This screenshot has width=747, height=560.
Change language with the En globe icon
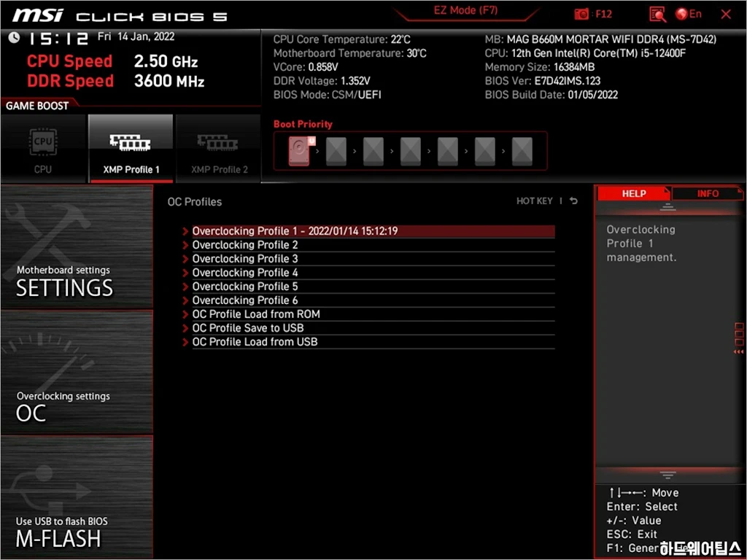[x=689, y=15]
